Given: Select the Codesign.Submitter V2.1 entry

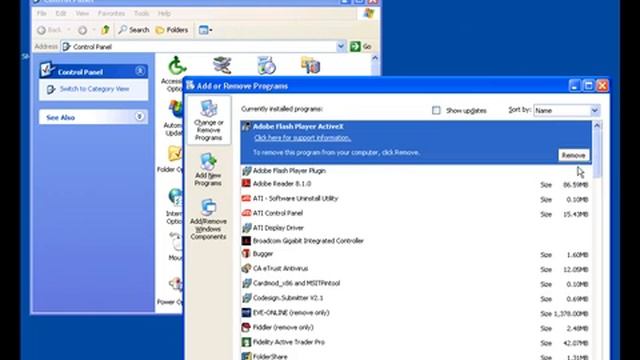Looking at the screenshot, I should [x=416, y=298].
